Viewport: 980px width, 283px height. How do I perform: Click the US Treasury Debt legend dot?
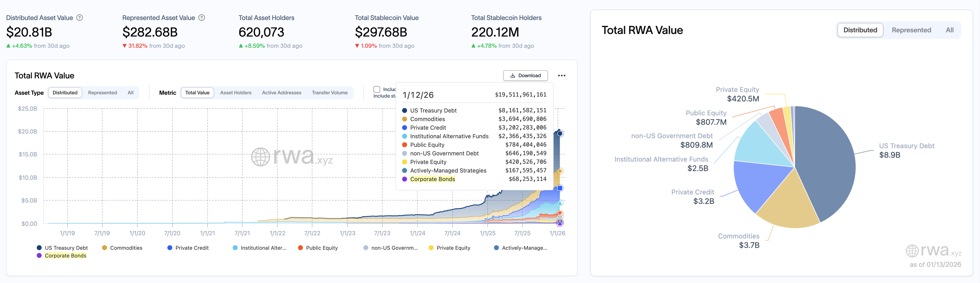pos(39,248)
